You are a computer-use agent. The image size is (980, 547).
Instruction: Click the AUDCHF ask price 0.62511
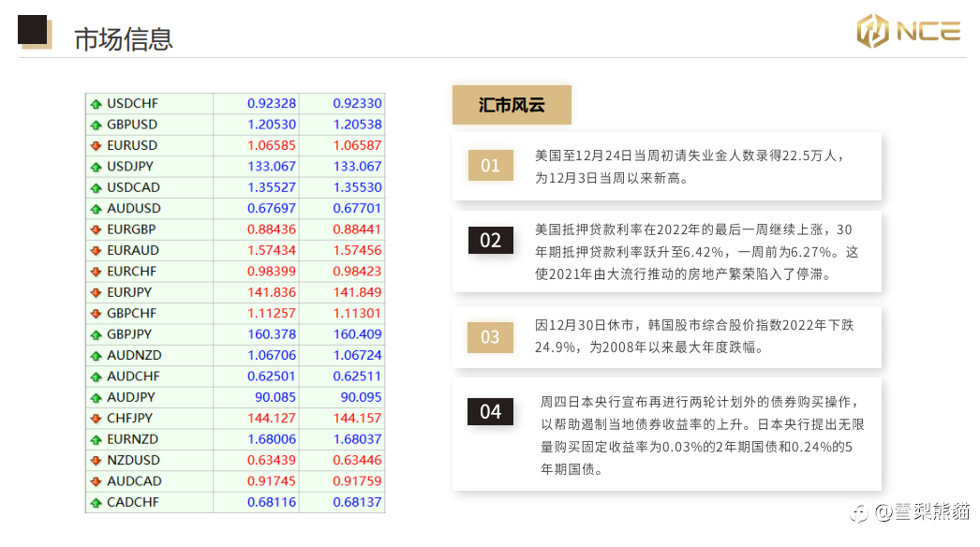(357, 377)
